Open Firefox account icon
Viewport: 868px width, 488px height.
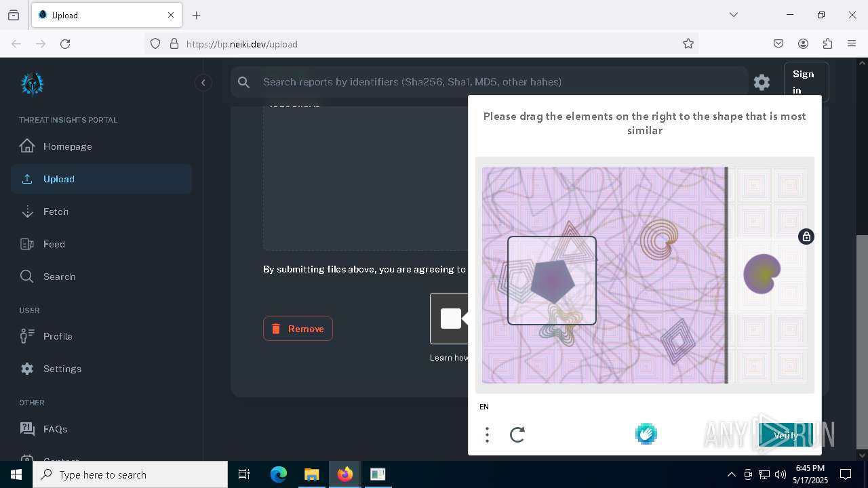(803, 44)
